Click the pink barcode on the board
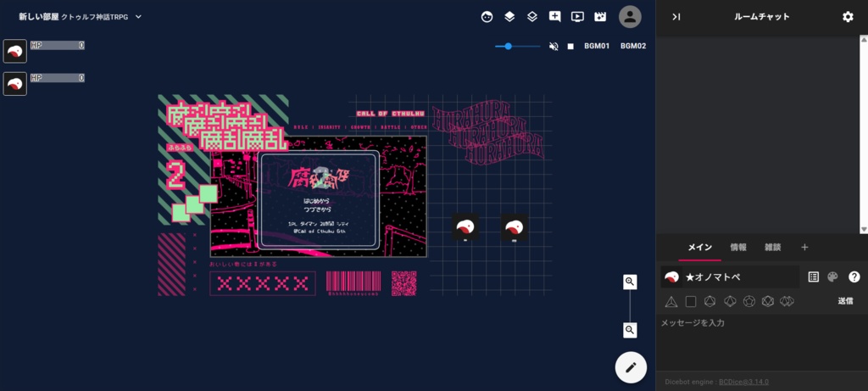This screenshot has width=868, height=391. 353,282
